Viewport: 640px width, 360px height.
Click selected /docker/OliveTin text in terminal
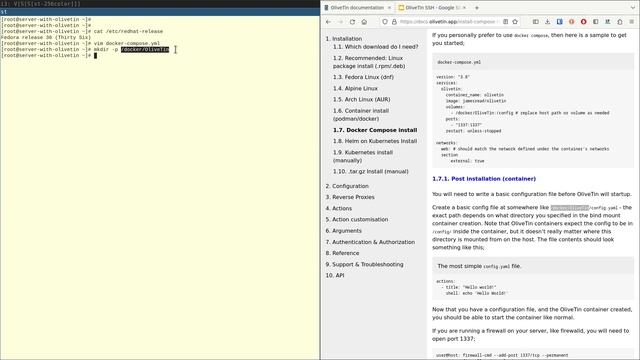click(144, 49)
